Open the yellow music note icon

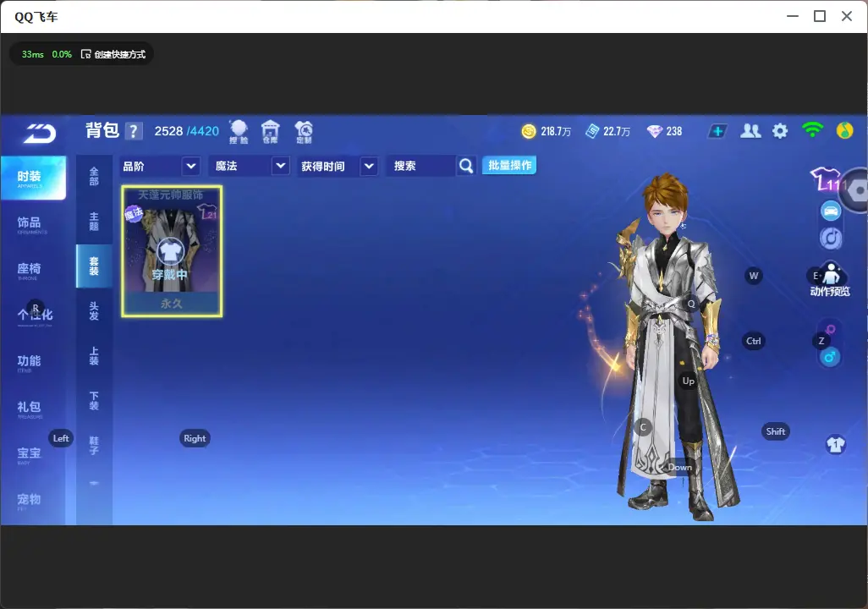845,130
